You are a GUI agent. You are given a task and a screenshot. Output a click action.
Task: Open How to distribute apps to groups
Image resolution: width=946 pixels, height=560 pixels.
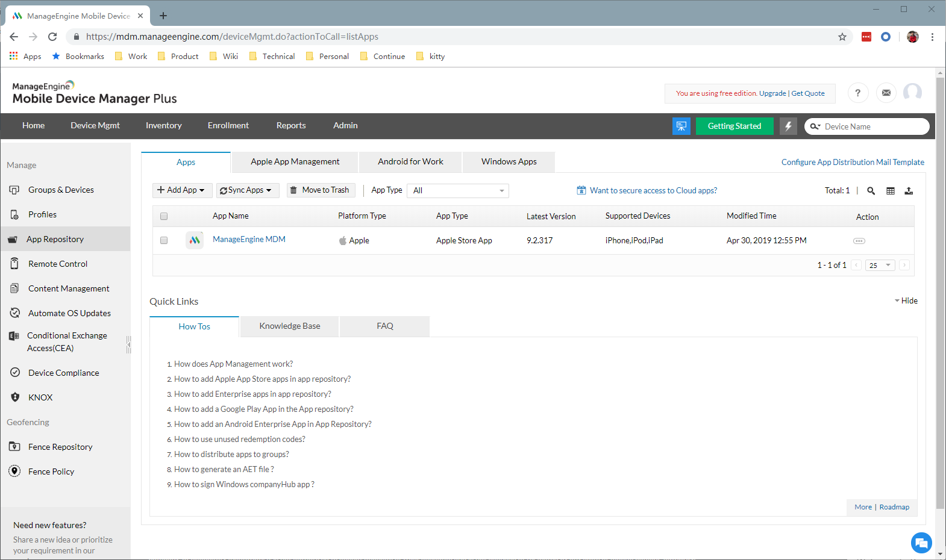(x=231, y=455)
